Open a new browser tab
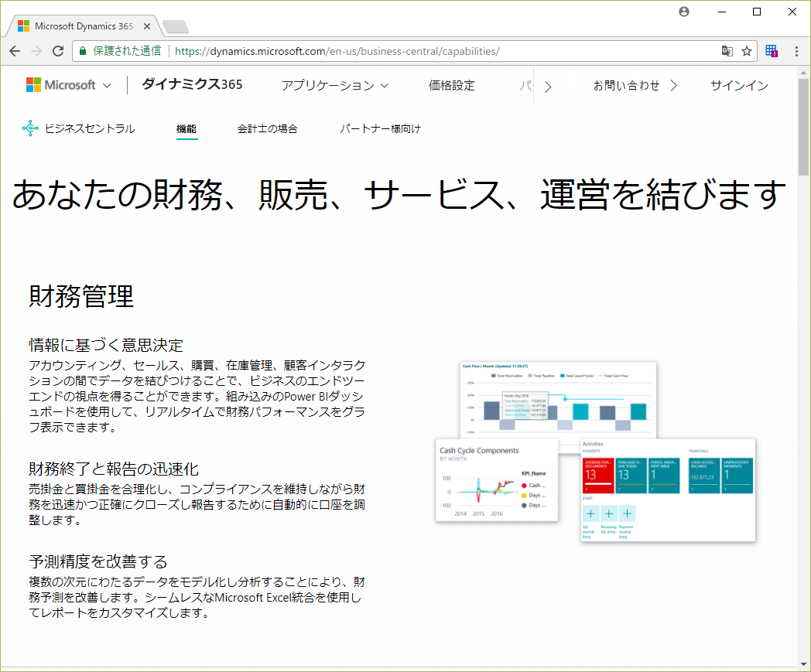This screenshot has height=672, width=811. tap(176, 26)
